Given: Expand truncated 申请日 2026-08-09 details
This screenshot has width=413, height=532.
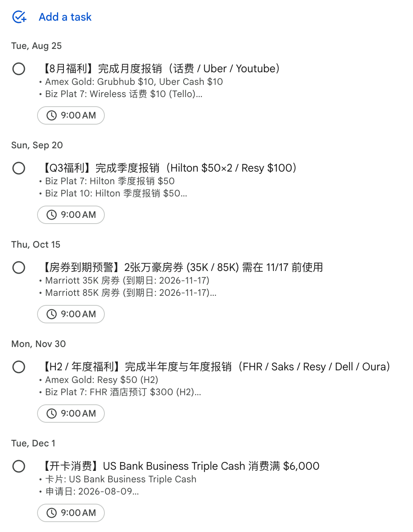Looking at the screenshot, I should (92, 491).
